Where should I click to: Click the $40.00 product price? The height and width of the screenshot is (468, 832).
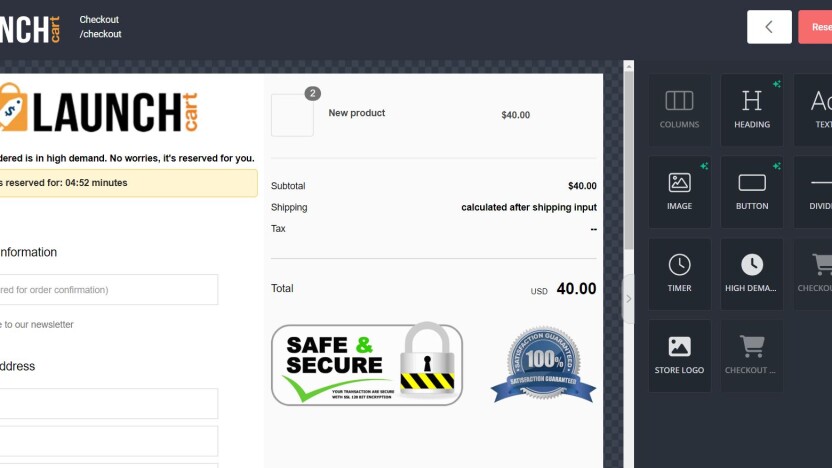tap(515, 115)
